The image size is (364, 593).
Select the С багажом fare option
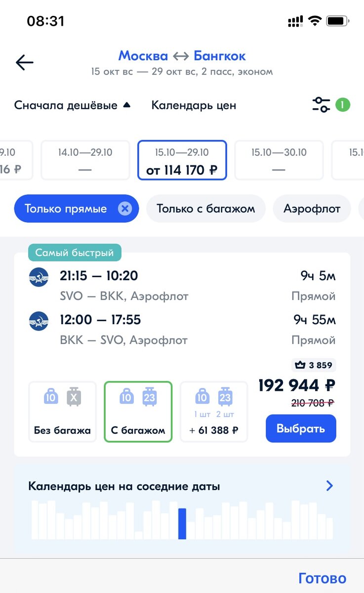138,412
